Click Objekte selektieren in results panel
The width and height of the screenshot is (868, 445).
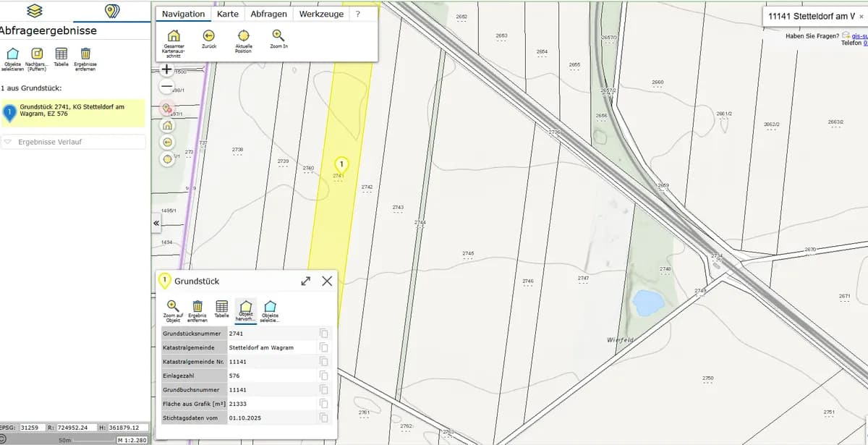pyautogui.click(x=12, y=58)
